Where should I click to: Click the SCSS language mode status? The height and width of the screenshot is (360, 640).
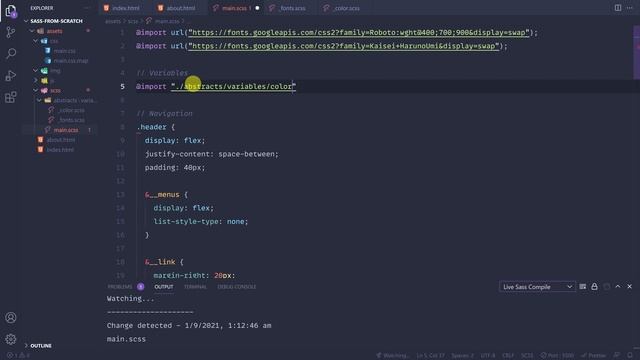point(527,356)
